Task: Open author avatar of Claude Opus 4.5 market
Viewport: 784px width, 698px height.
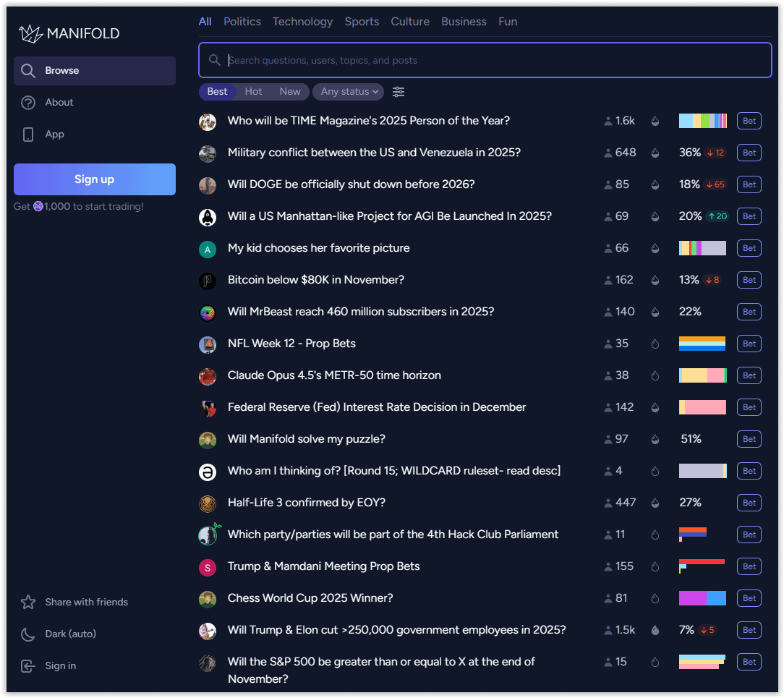Action: pos(208,377)
